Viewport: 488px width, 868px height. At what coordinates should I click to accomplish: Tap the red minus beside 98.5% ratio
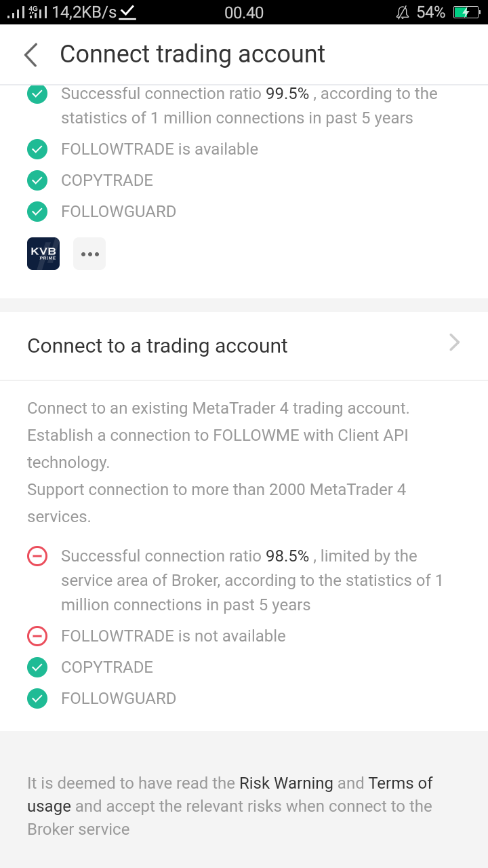37,557
